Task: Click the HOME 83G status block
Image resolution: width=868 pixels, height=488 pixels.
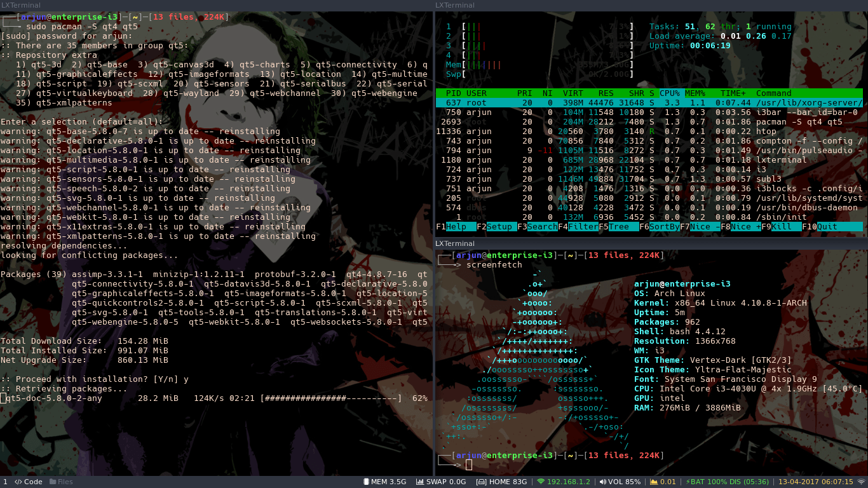Action: pyautogui.click(x=501, y=482)
